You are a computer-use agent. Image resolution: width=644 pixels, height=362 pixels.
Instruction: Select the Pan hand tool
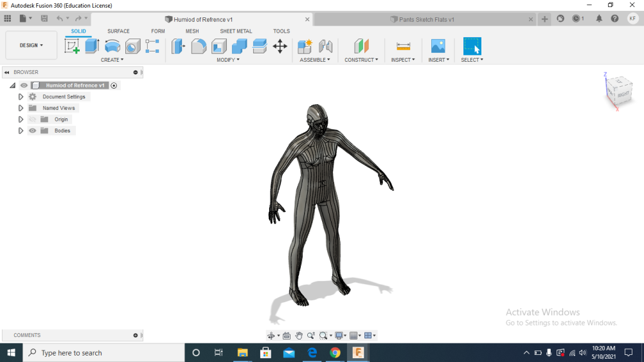point(299,336)
